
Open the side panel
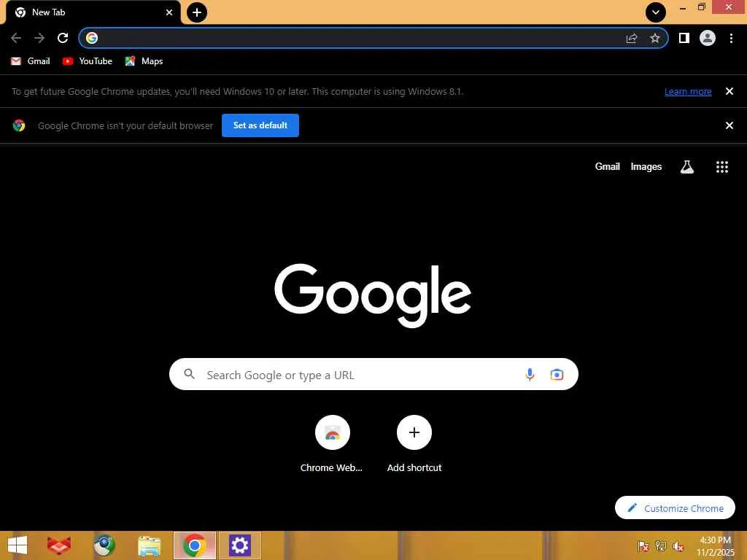684,38
